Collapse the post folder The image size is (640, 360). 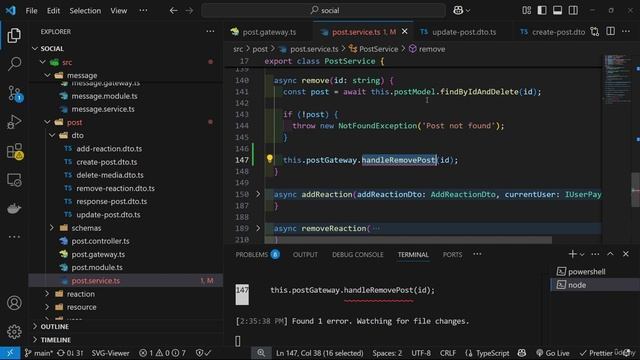click(47, 122)
